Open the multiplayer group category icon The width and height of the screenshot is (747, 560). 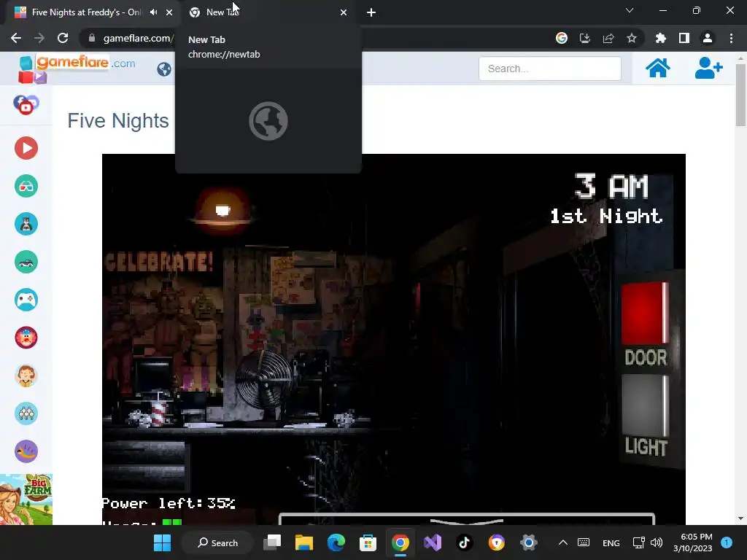(x=26, y=413)
